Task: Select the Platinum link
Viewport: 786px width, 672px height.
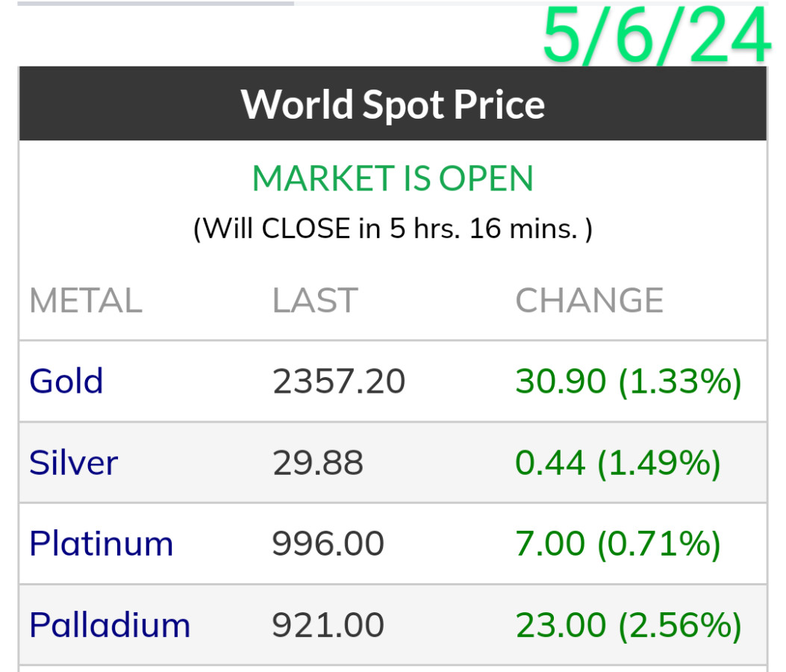Action: point(101,544)
